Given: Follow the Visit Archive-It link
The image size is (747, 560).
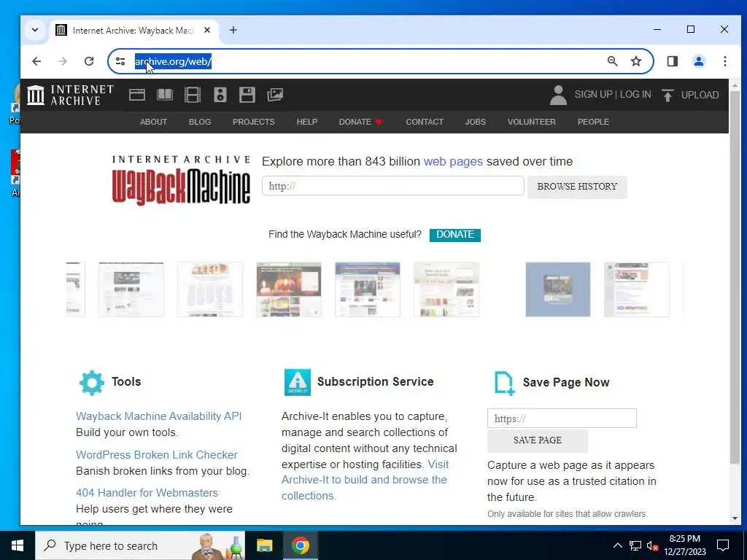Looking at the screenshot, I should (x=365, y=480).
